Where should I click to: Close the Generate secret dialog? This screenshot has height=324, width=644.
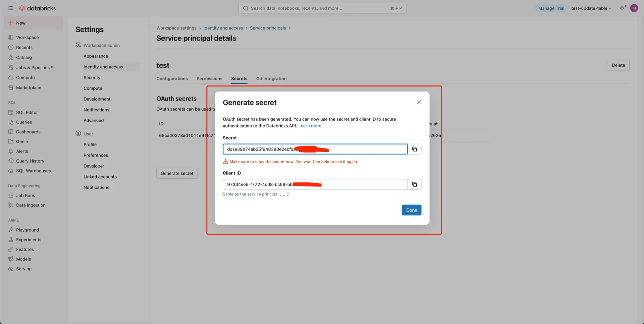click(419, 102)
